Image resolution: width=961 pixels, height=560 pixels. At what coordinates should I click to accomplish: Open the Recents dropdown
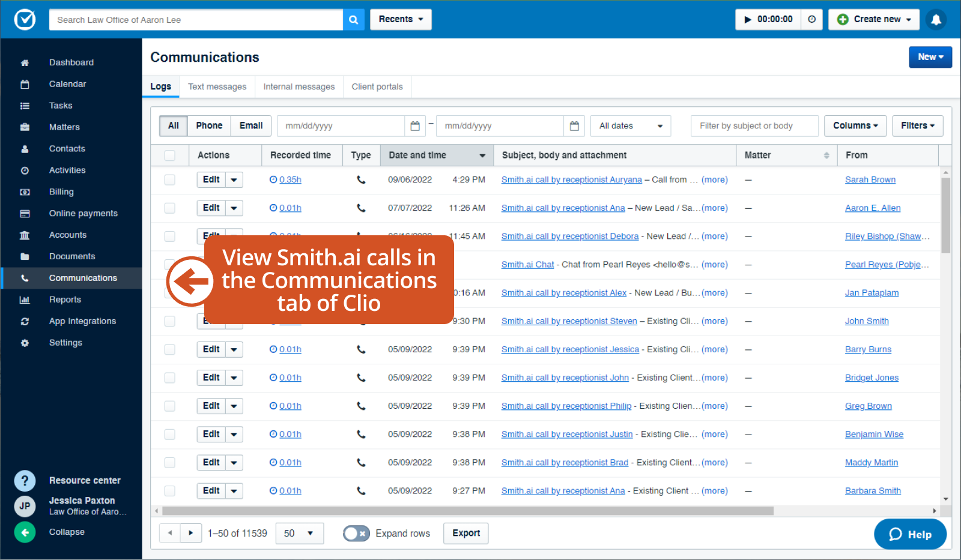tap(400, 19)
